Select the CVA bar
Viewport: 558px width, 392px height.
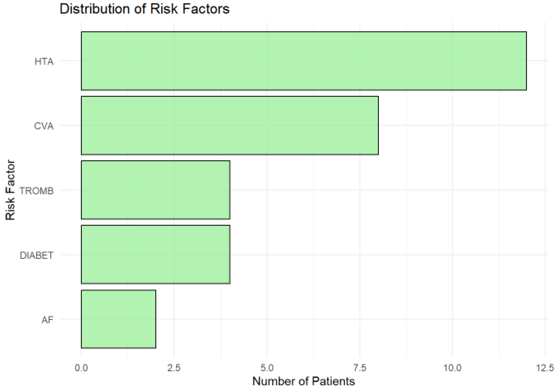[x=229, y=125]
